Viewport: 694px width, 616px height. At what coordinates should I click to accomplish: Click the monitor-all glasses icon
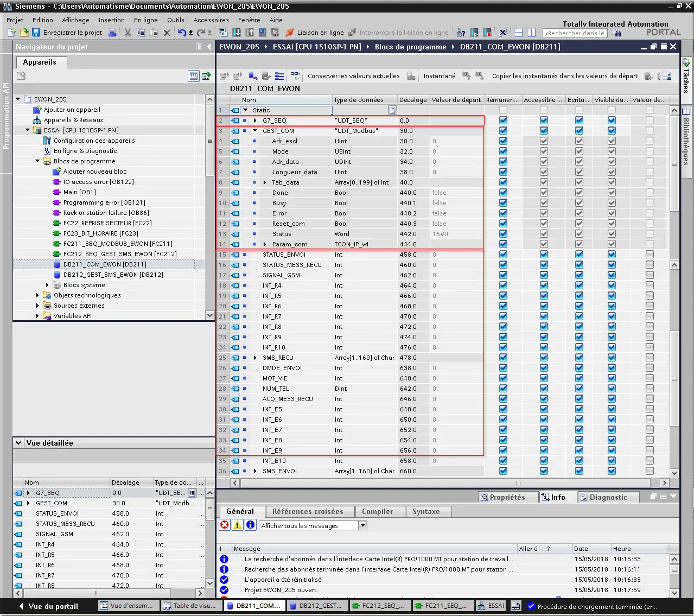click(295, 76)
